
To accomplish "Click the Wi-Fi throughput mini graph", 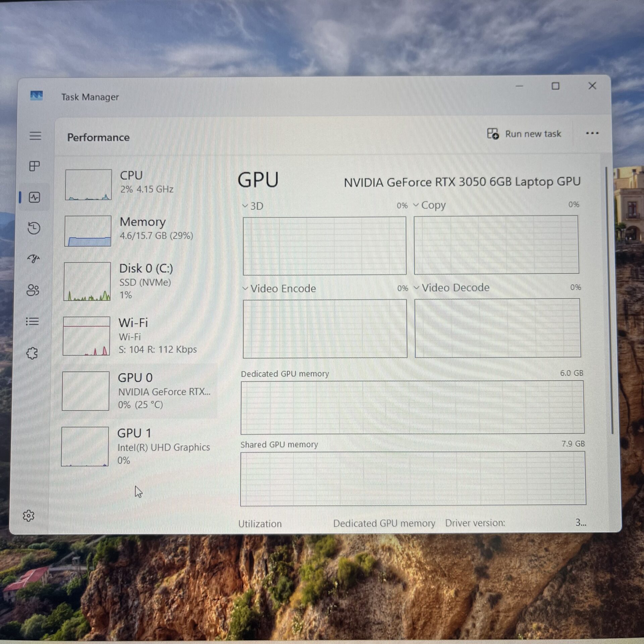I will tap(87, 336).
